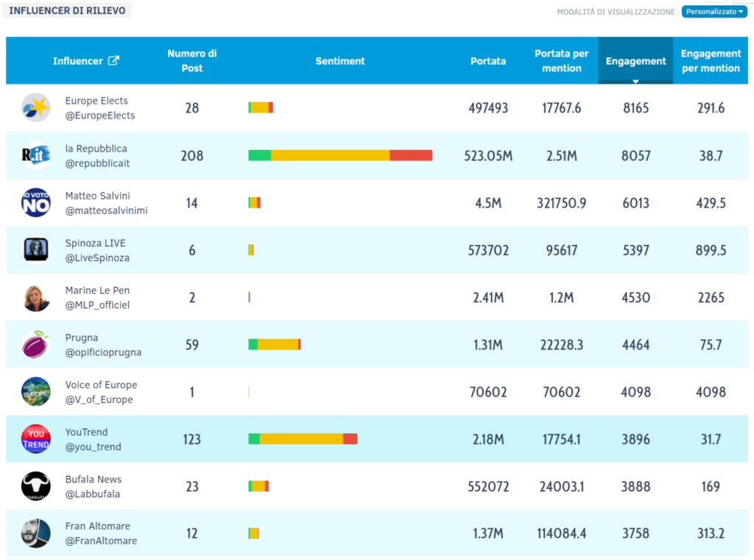Image resolution: width=754 pixels, height=560 pixels.
Task: Sort by Sentiment column header
Action: 340,61
